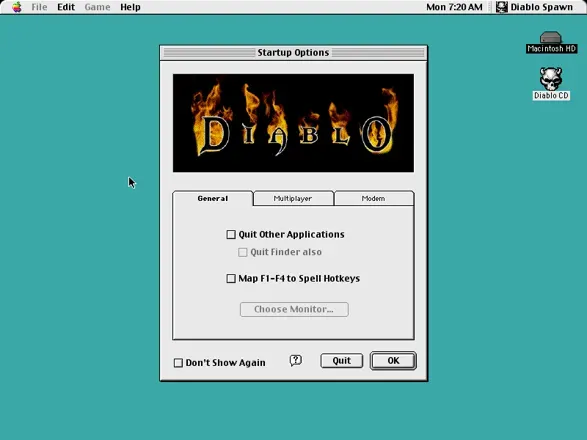Click the help balloon question mark icon
587x440 pixels.
[296, 361]
